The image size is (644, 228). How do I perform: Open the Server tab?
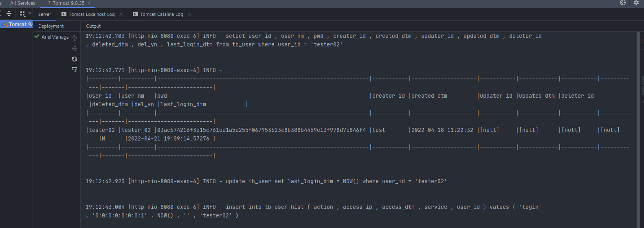(x=45, y=14)
